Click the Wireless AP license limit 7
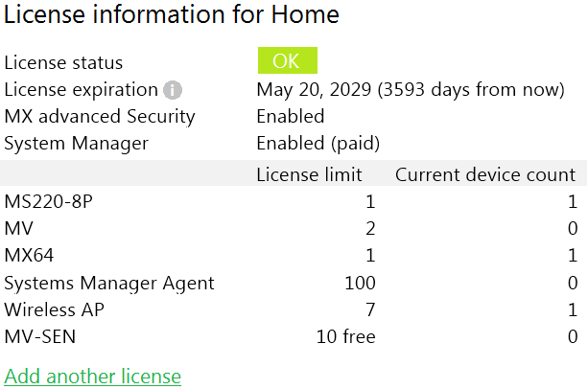This screenshot has width=588, height=389. (x=370, y=309)
